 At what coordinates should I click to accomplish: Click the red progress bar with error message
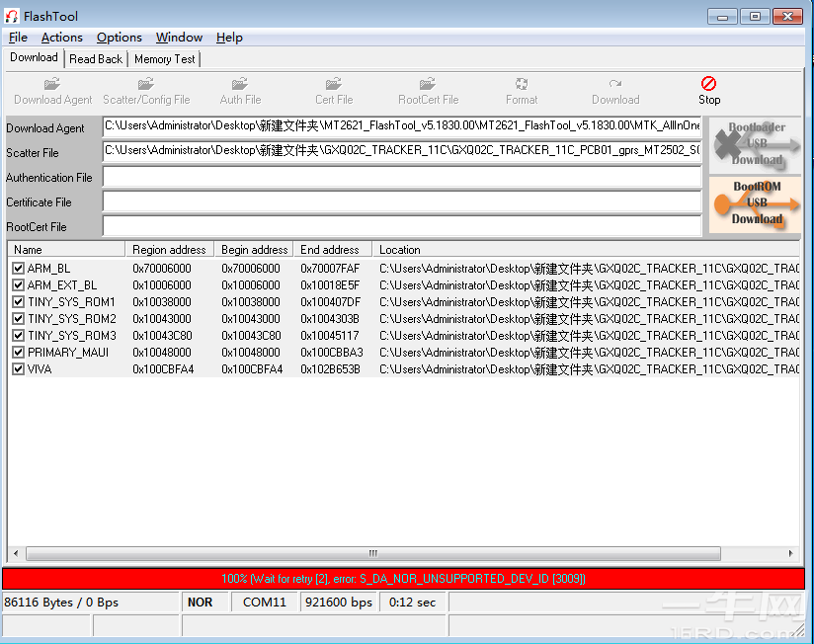[403, 579]
